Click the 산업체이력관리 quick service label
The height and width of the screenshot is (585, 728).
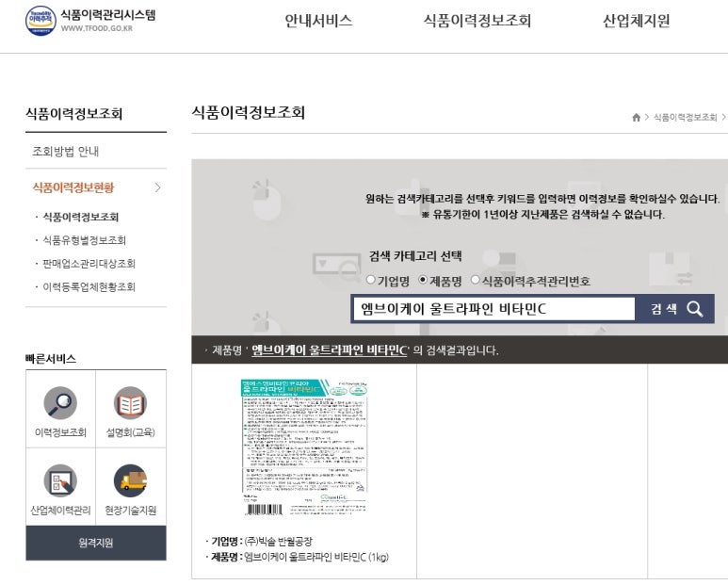[x=61, y=511]
